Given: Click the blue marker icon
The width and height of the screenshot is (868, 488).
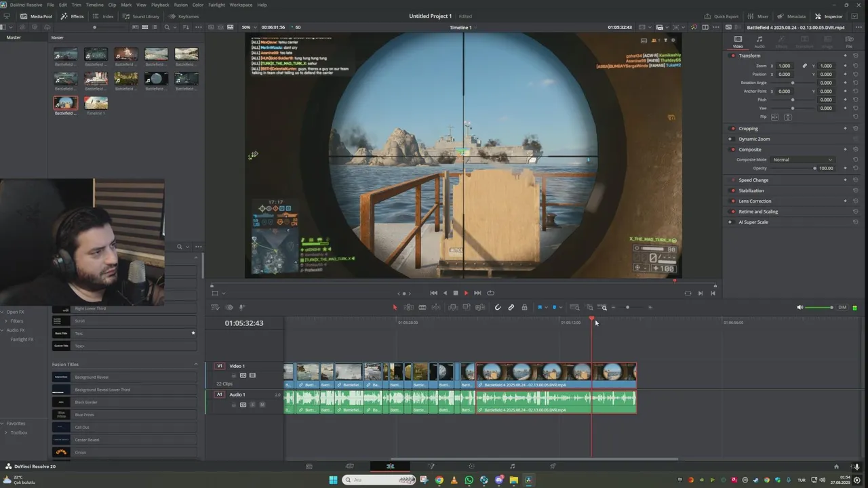Looking at the screenshot, I should [x=554, y=307].
